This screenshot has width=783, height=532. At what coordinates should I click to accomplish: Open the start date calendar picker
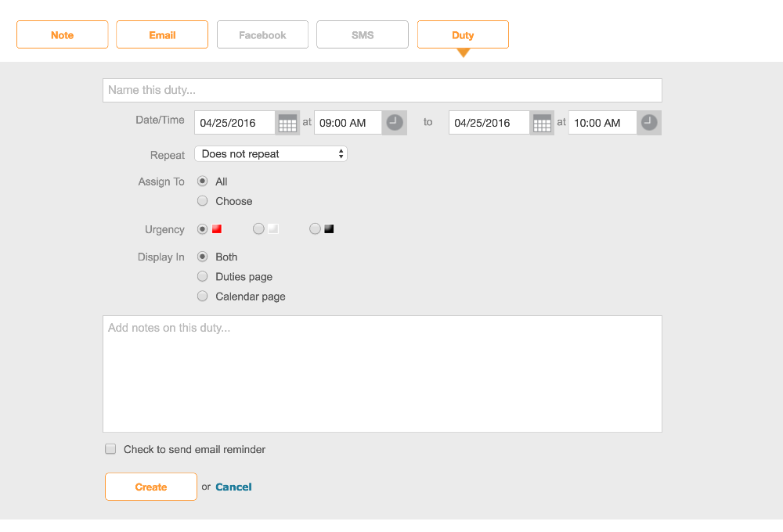click(287, 123)
